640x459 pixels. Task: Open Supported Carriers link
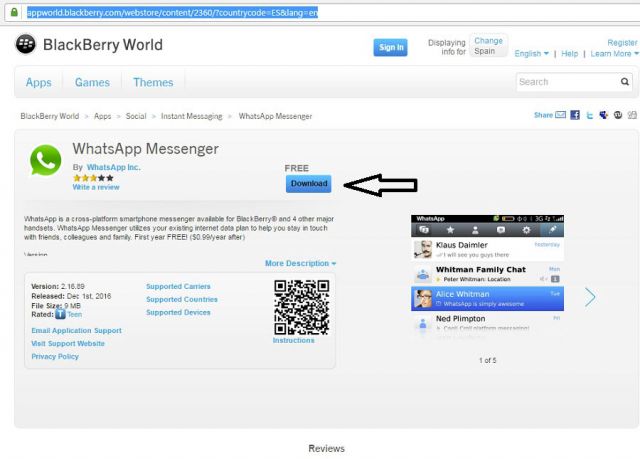tap(178, 286)
